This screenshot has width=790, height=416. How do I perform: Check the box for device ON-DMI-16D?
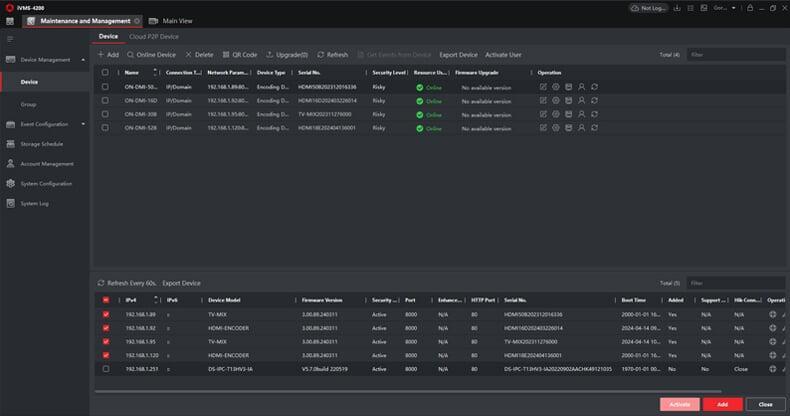(105, 100)
